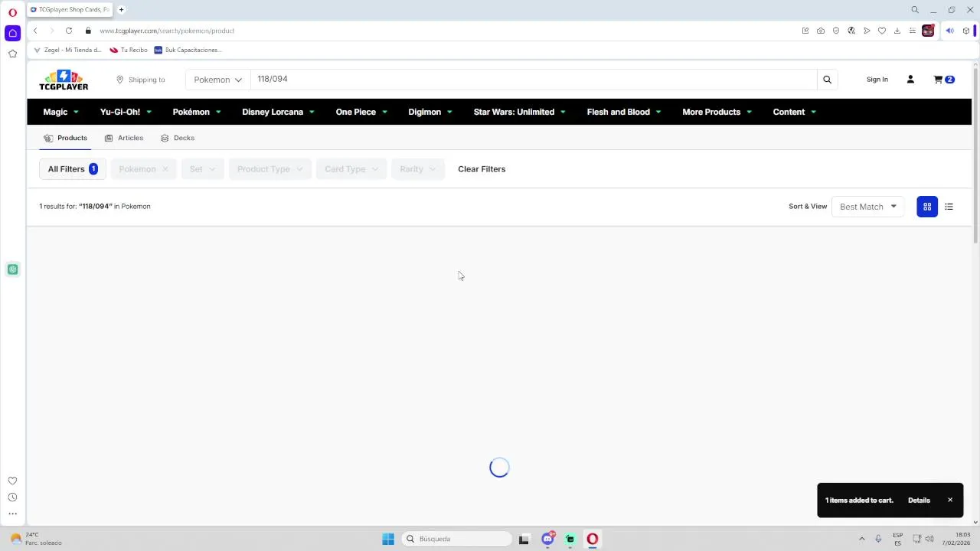The height and width of the screenshot is (551, 980).
Task: Expand Star Wars: Unlimited menu
Action: pos(519,112)
